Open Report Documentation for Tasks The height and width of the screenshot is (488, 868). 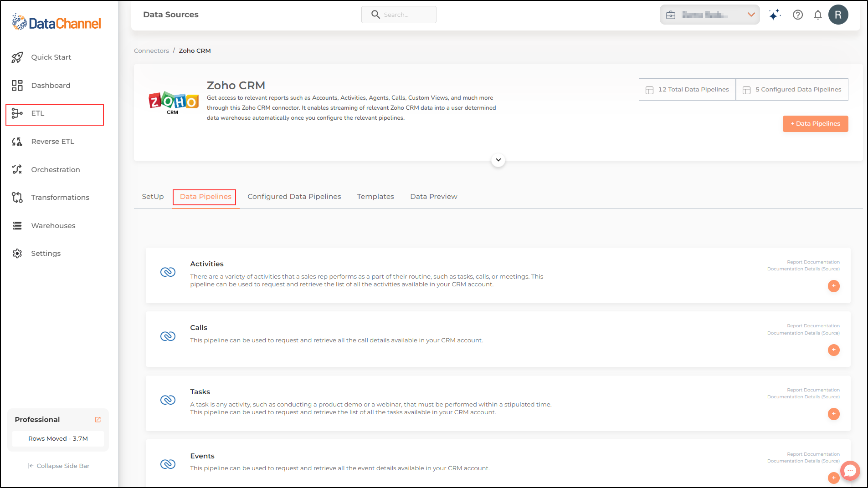click(x=813, y=390)
